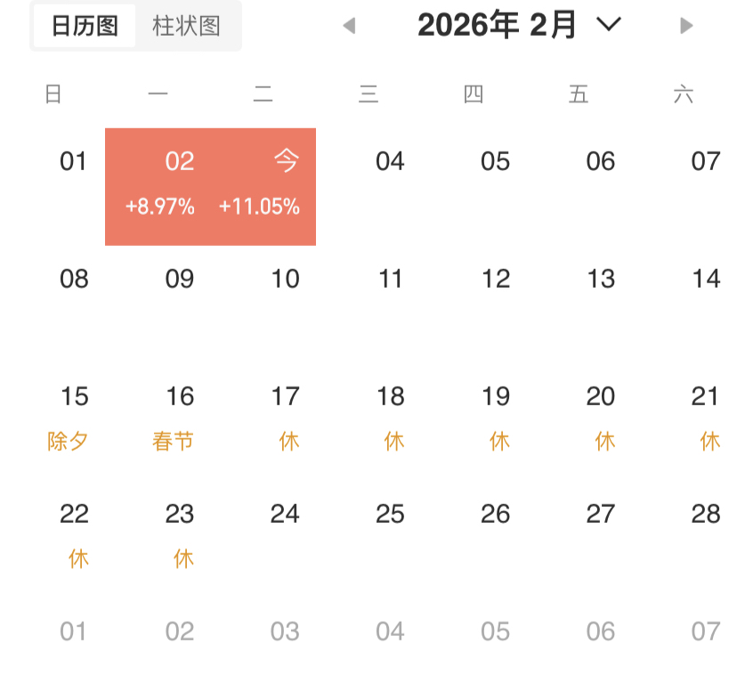The height and width of the screenshot is (700, 737).
Task: Select today's cell showing +11.05%
Action: [263, 185]
